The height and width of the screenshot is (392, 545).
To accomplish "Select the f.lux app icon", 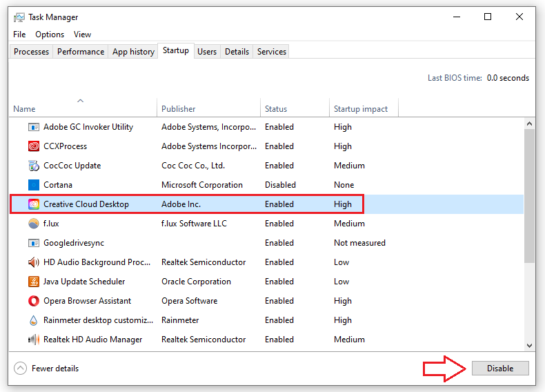I will coord(34,224).
